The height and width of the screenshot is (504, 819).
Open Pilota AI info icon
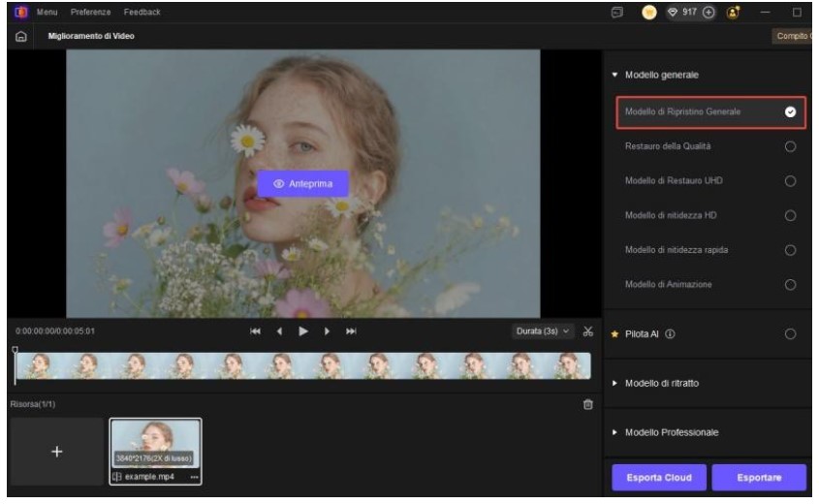(x=670, y=333)
